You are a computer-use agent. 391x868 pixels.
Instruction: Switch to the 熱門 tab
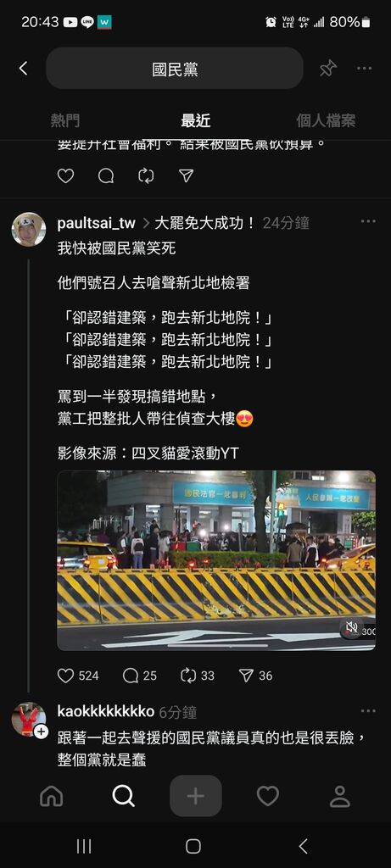pyautogui.click(x=64, y=120)
